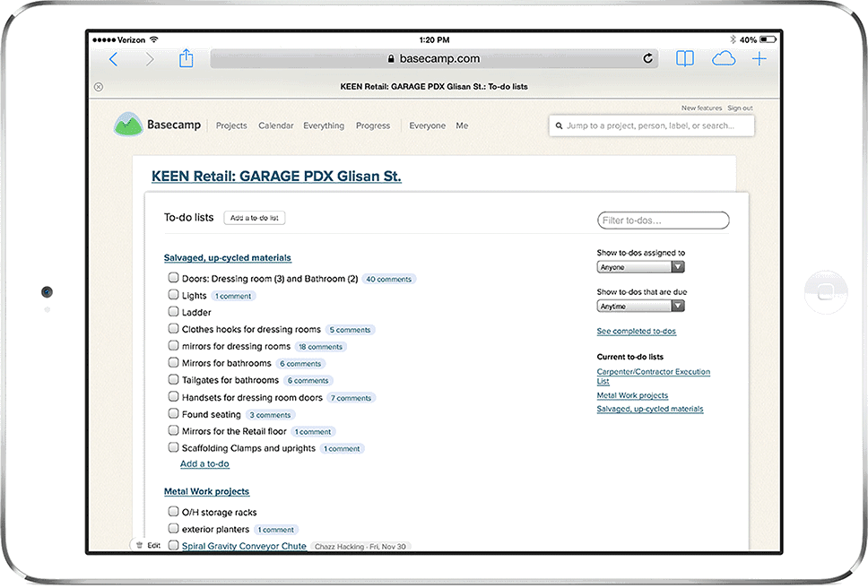Close the current tab with x icon
Image resolution: width=868 pixels, height=588 pixels.
(99, 87)
